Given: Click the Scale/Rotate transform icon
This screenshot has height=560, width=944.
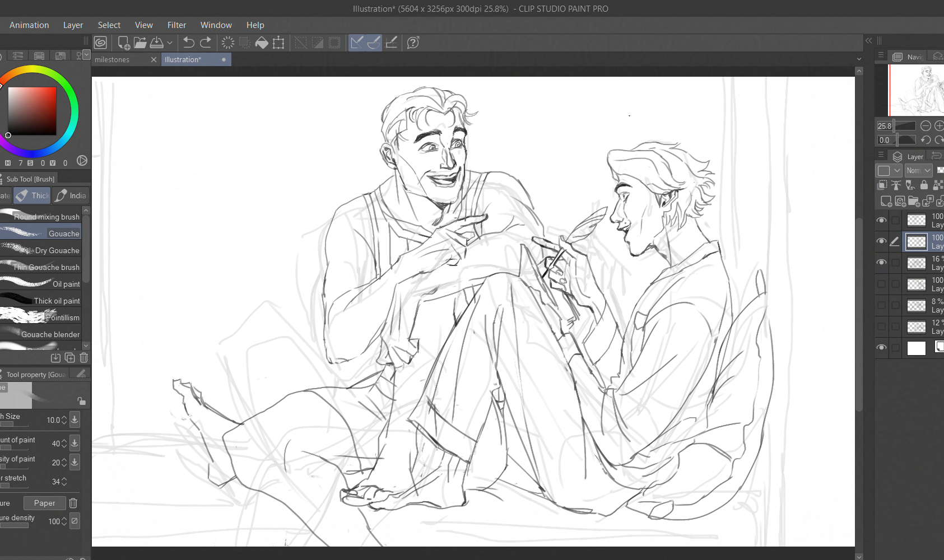Looking at the screenshot, I should coord(278,43).
